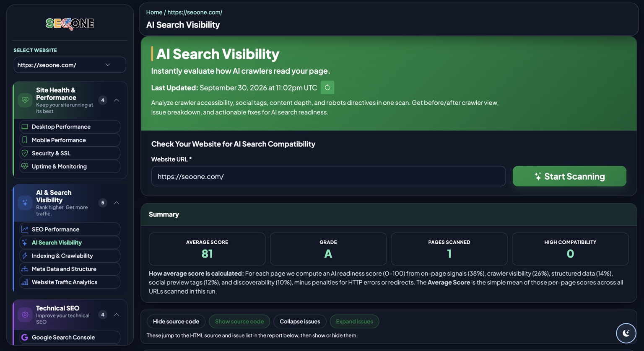
Task: Click the Security & SSL shield icon
Action: 25,153
